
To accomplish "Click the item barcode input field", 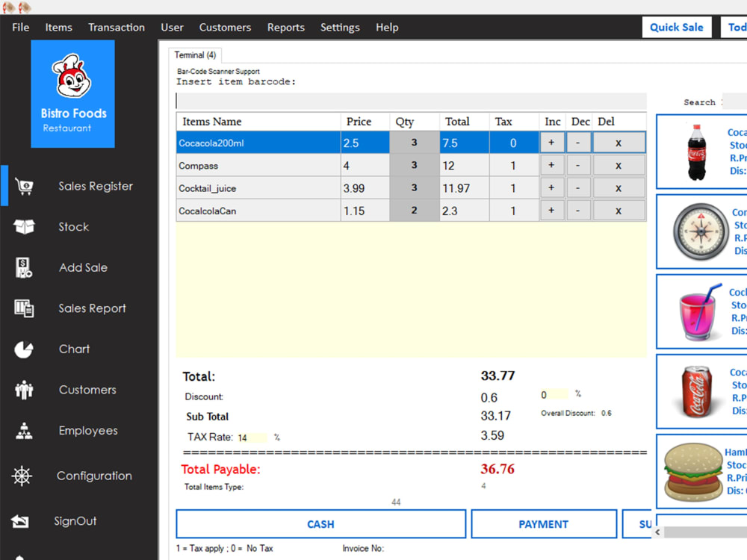I will pos(410,100).
